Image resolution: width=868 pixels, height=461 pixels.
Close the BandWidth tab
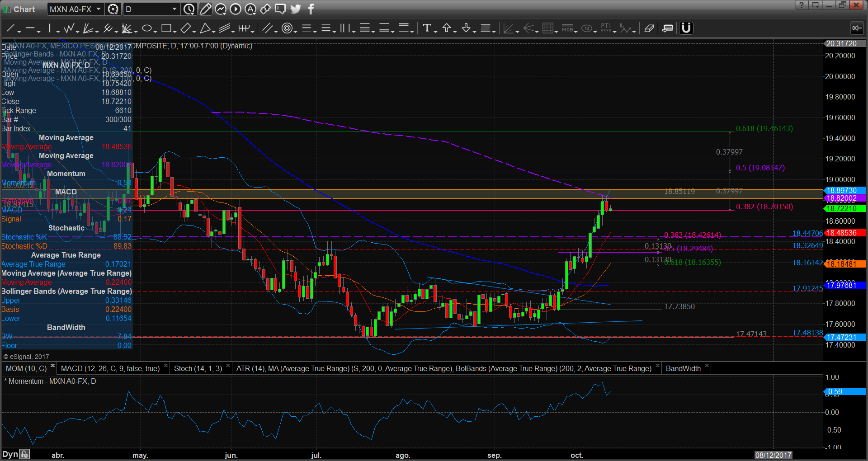tap(707, 366)
